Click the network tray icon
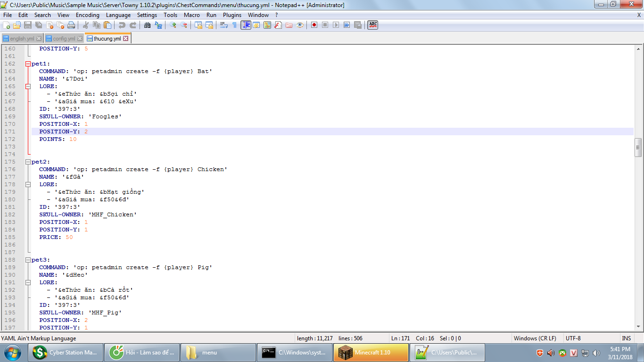The width and height of the screenshot is (644, 362). 585,353
